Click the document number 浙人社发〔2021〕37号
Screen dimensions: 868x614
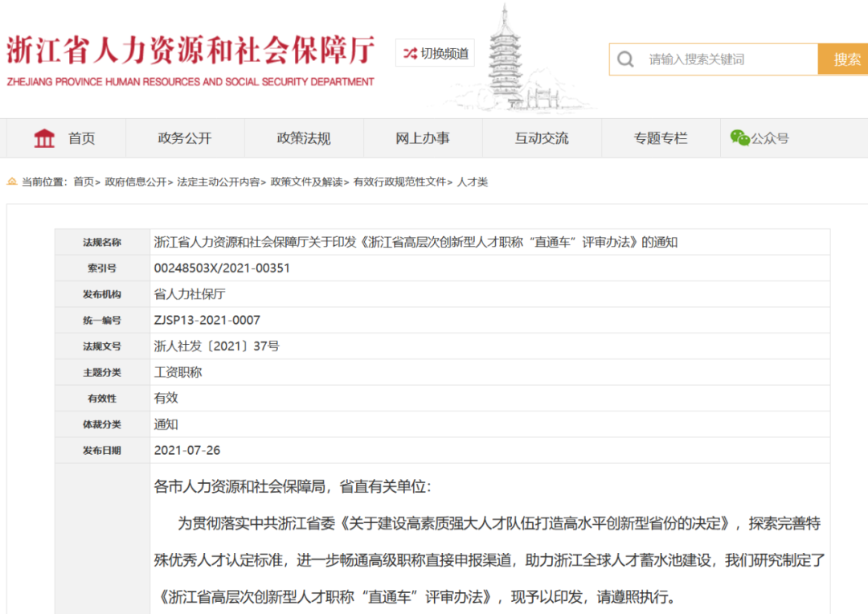[x=216, y=346]
